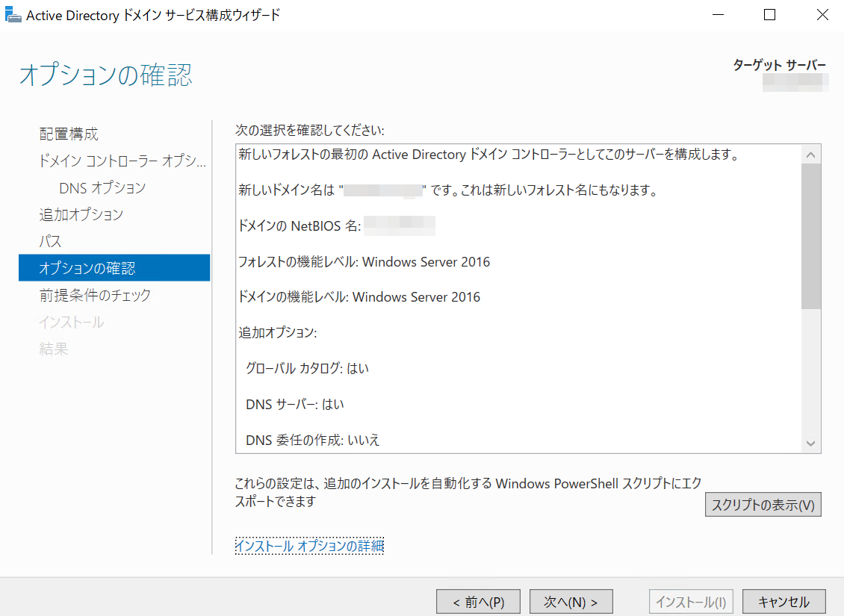
Task: Go to 前提条件のチェック step
Action: click(x=95, y=296)
